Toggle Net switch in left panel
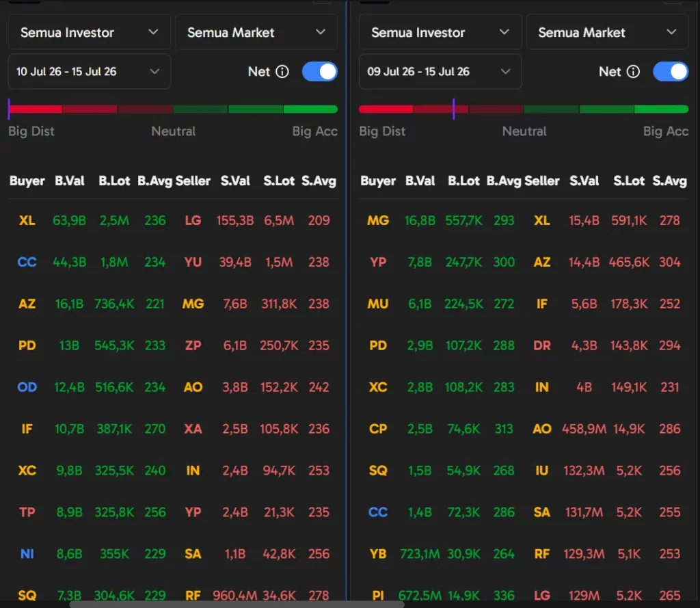 coord(320,72)
